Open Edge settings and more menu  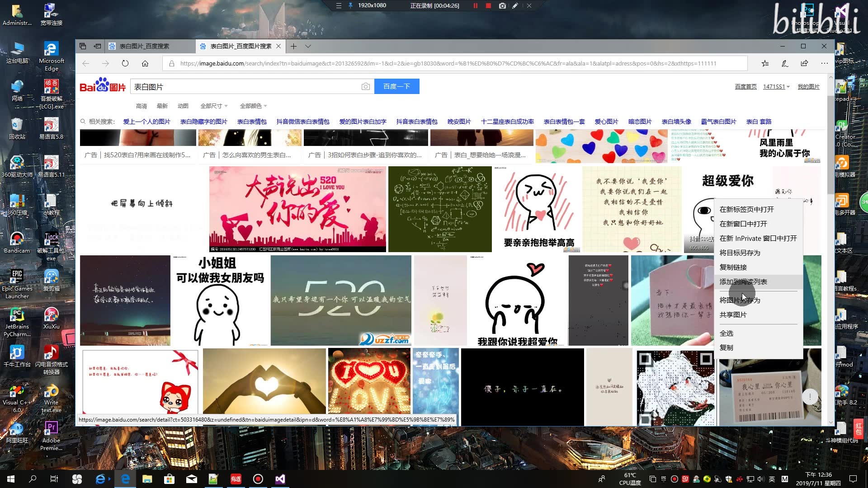825,63
